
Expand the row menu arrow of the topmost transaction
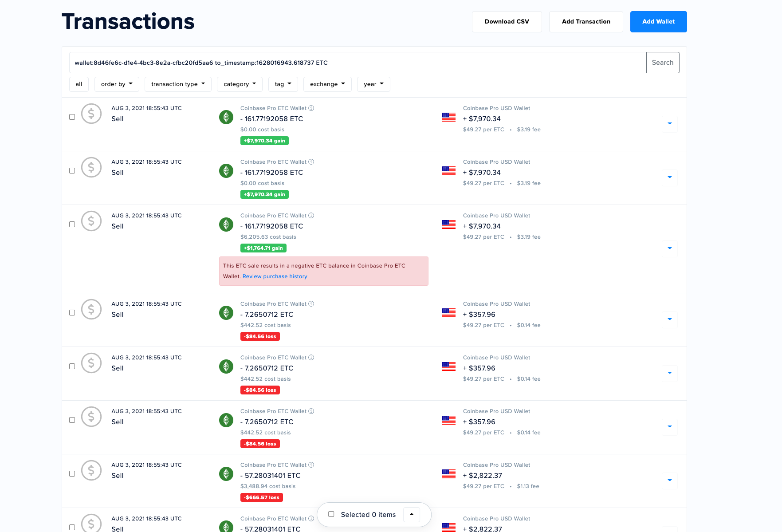pos(670,124)
